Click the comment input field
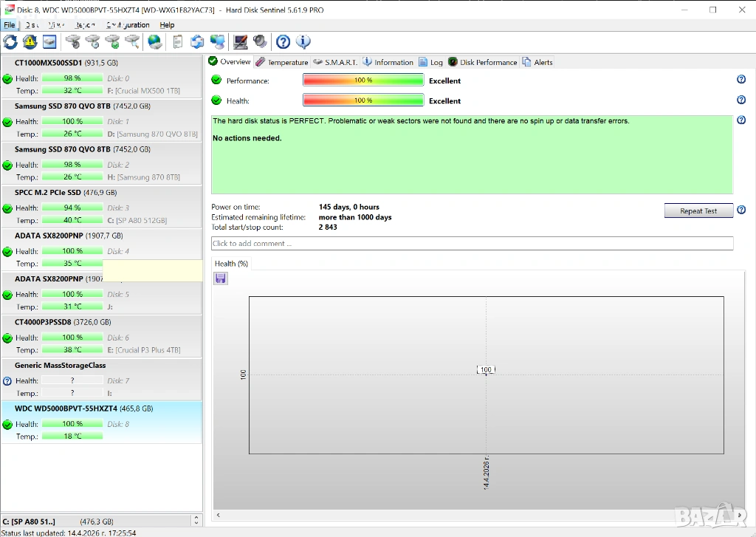The height and width of the screenshot is (537, 756). pyautogui.click(x=472, y=244)
